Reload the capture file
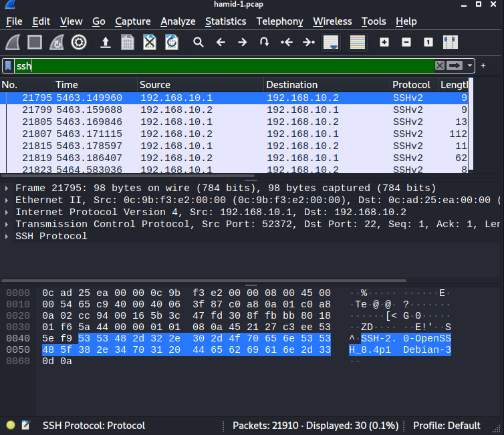504x435 pixels. [x=172, y=42]
